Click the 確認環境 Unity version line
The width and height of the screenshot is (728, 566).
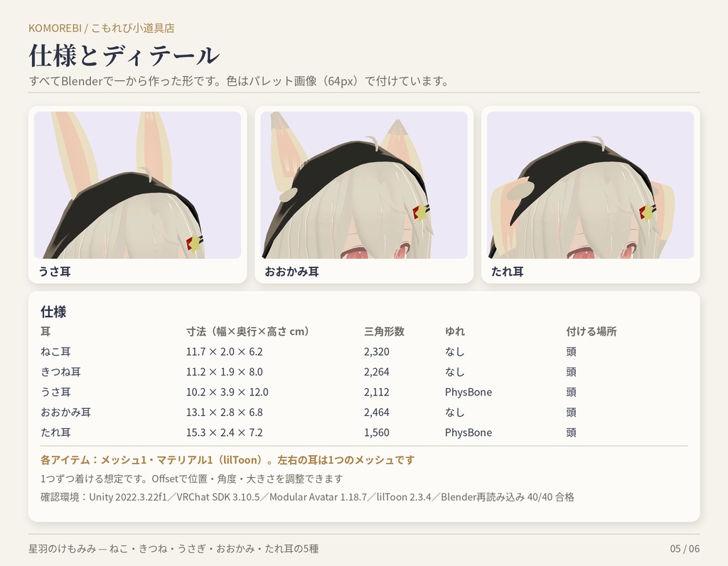[307, 497]
